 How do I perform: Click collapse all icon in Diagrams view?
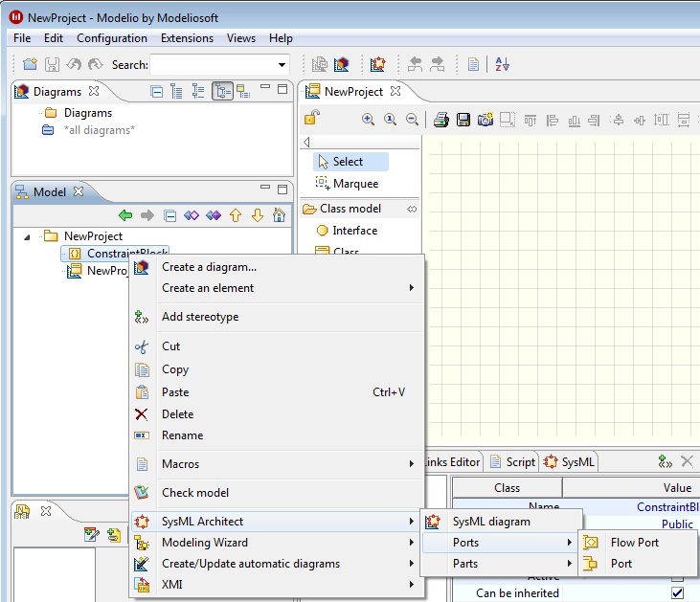pos(156,92)
